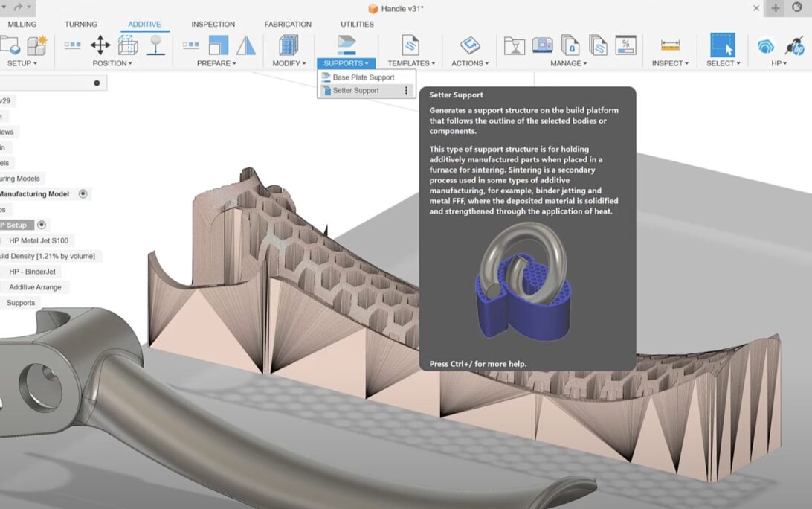
Task: Collapse the browser panel with minus button
Action: pyautogui.click(x=97, y=83)
